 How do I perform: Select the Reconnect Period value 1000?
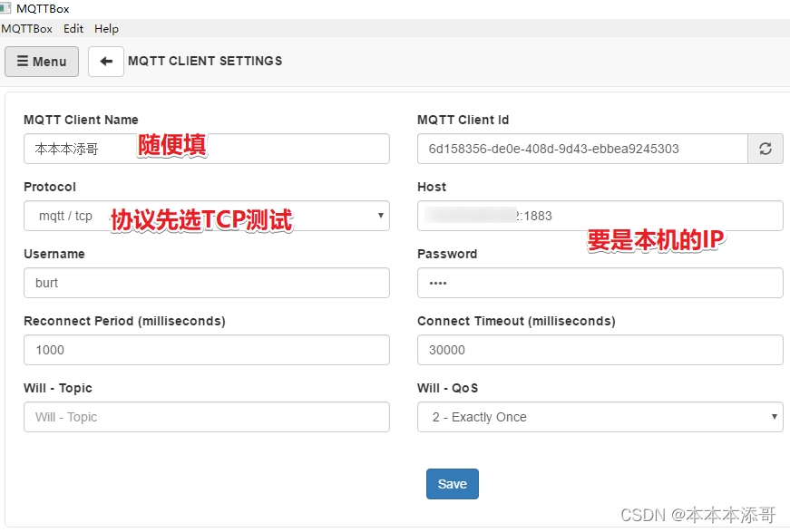(207, 350)
